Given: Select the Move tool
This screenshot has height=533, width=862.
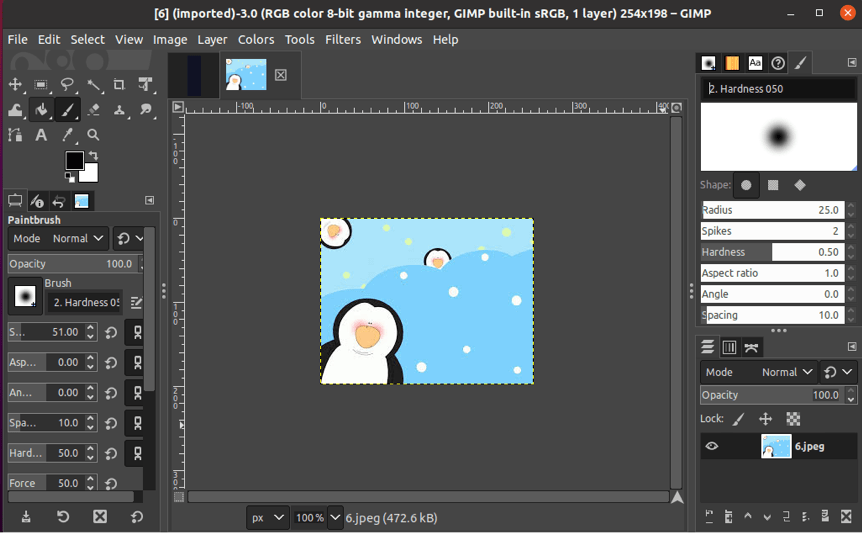Looking at the screenshot, I should pos(15,84).
